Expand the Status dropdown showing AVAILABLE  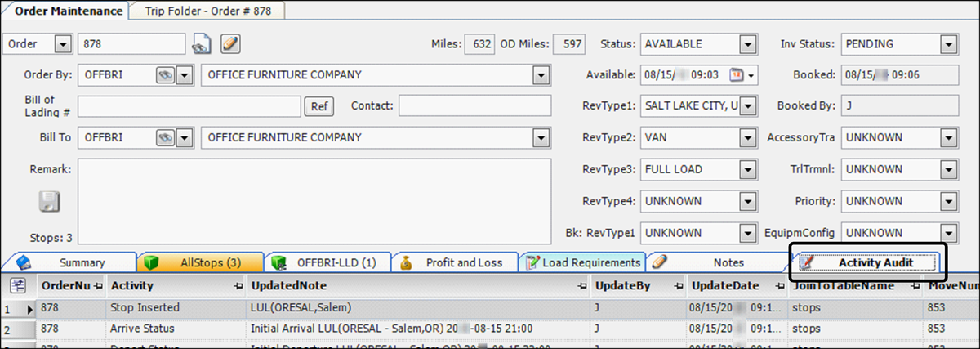click(x=747, y=44)
